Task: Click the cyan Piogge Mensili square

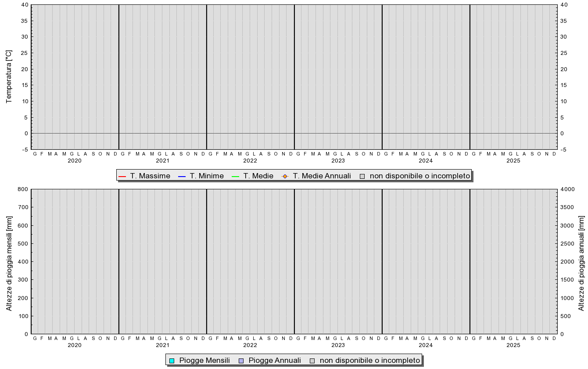Action: pyautogui.click(x=172, y=361)
